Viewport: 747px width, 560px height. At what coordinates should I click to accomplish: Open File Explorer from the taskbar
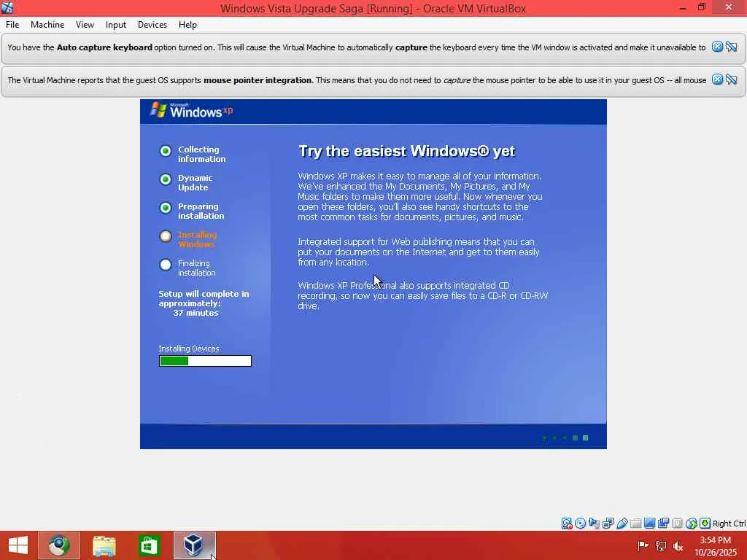click(104, 545)
